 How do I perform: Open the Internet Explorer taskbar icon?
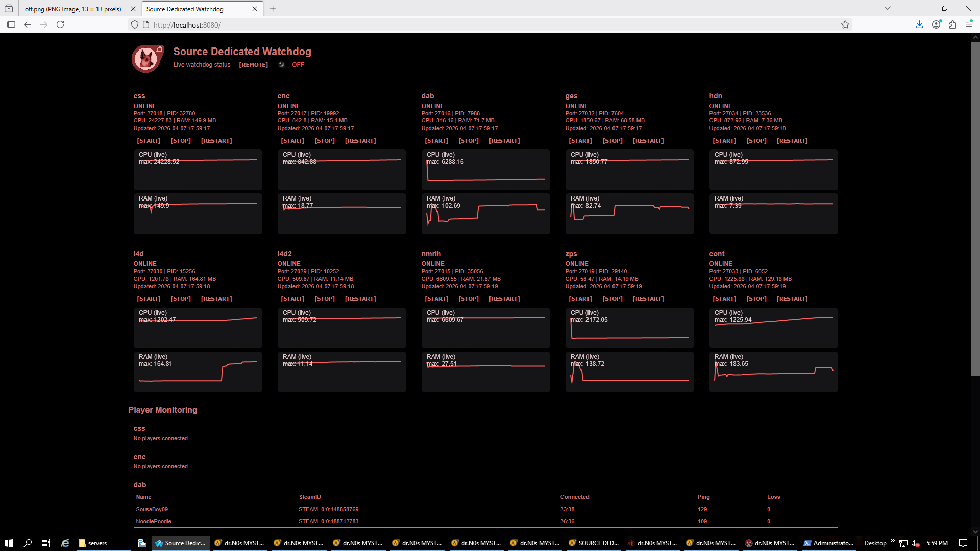coord(65,543)
